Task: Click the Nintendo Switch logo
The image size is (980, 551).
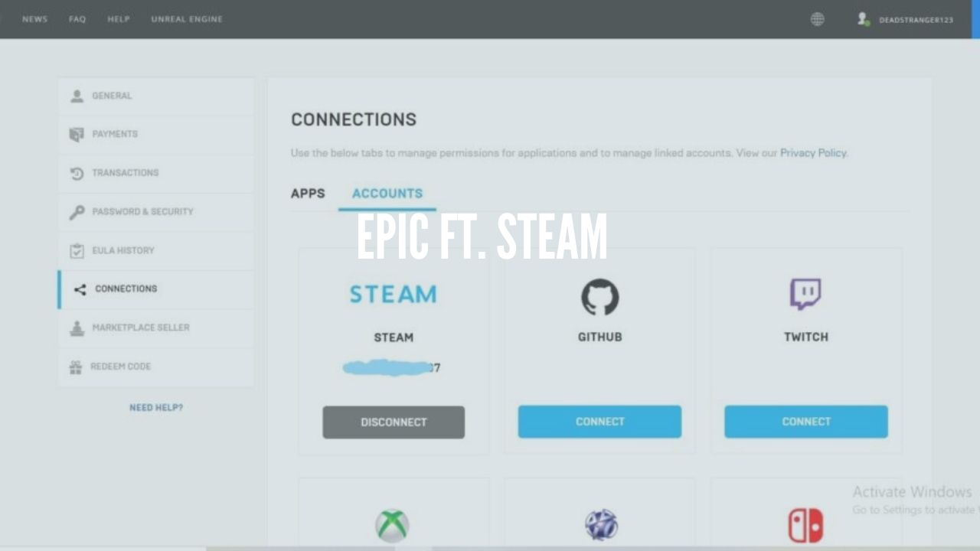Action: pyautogui.click(x=805, y=526)
